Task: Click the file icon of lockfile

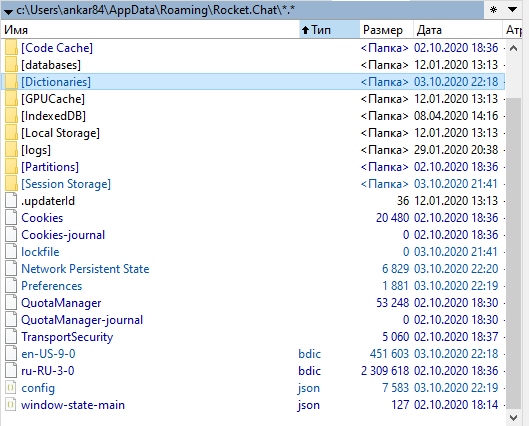Action: coord(11,252)
